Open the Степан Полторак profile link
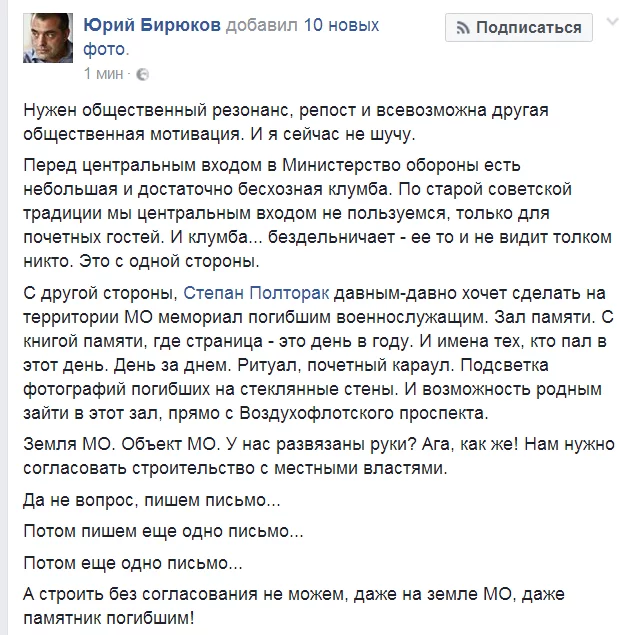This screenshot has width=631, height=635. coord(256,293)
